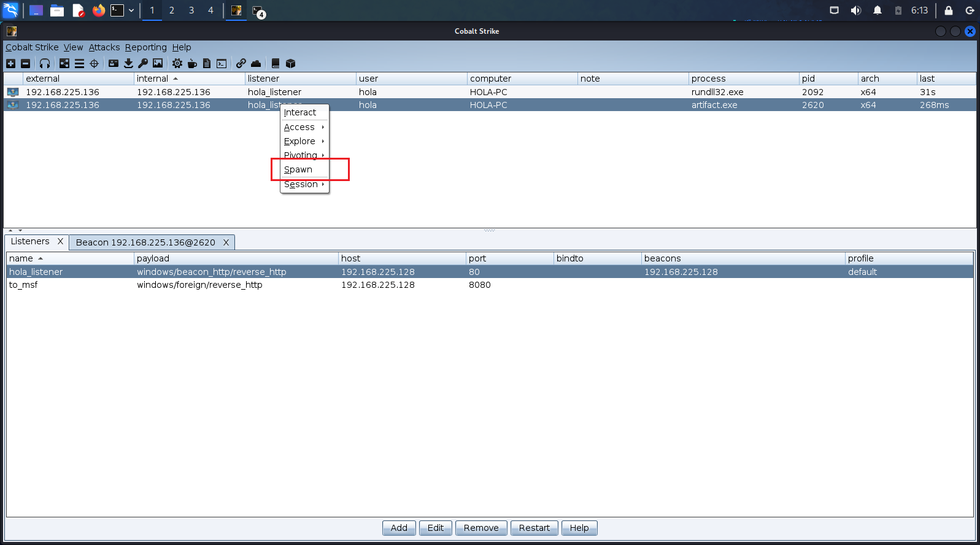Screen dimensions: 980x545
Task: Open the Cobalt Strike menu
Action: tap(32, 47)
